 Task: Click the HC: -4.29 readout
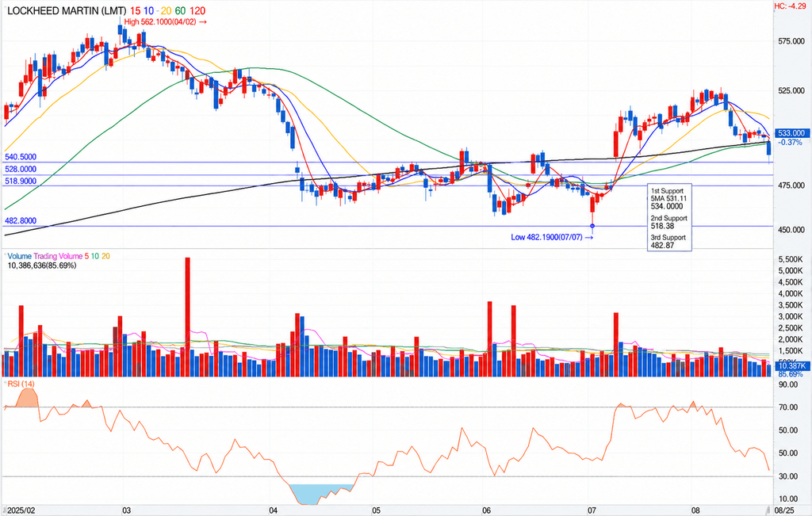(791, 6)
